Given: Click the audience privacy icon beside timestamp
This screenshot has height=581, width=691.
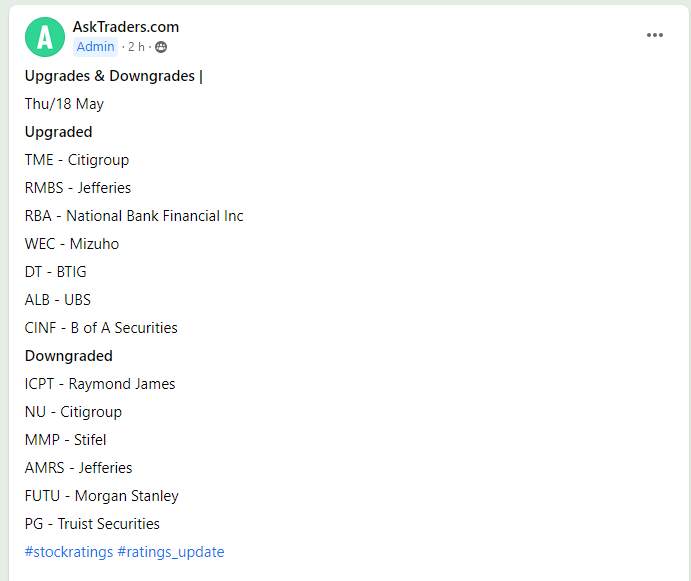Looking at the screenshot, I should coord(161,47).
